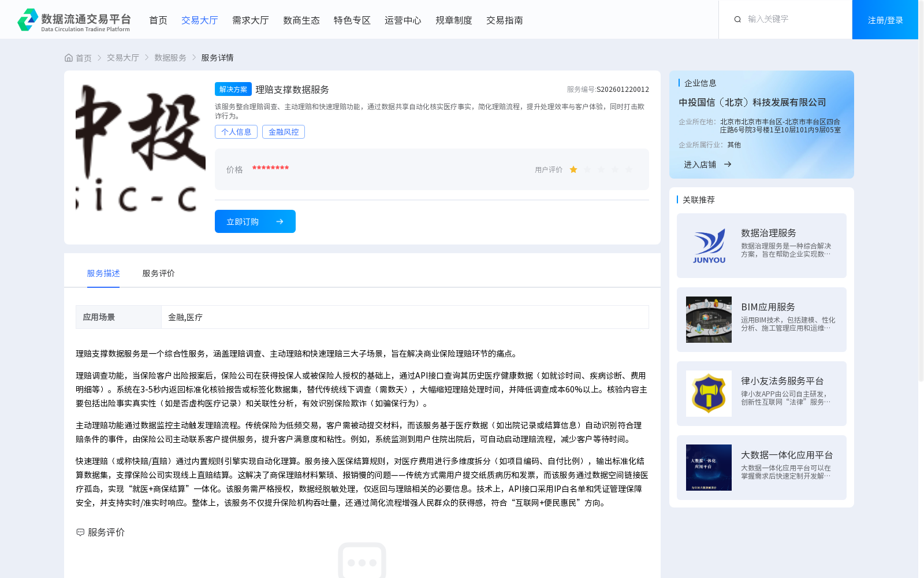Click the 个人信息 tag
Image resolution: width=924 pixels, height=578 pixels.
[236, 132]
